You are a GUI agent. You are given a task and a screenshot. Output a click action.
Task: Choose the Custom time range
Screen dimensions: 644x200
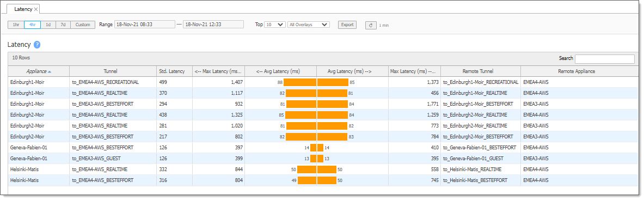click(83, 25)
